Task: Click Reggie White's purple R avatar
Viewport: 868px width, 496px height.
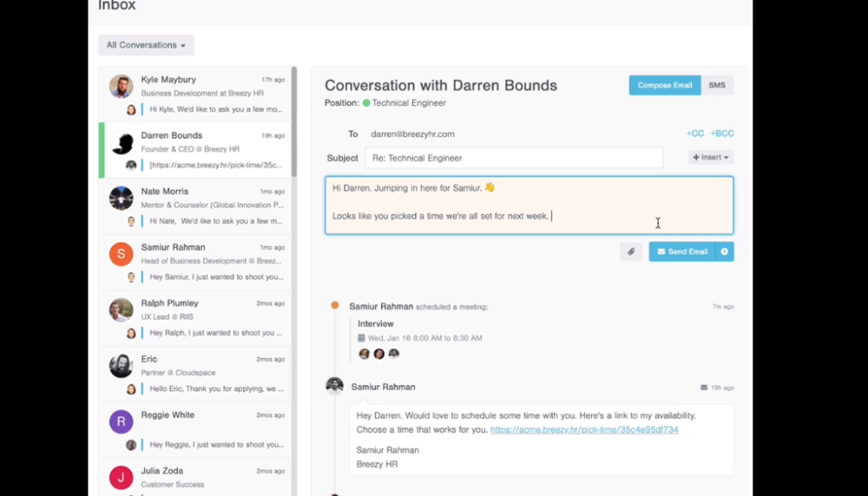Action: (x=121, y=422)
